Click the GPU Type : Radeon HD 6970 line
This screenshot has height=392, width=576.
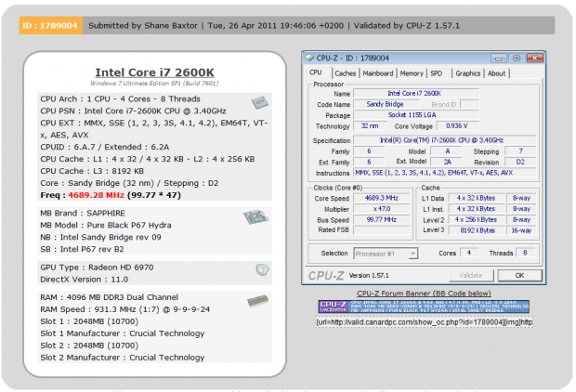(97, 268)
